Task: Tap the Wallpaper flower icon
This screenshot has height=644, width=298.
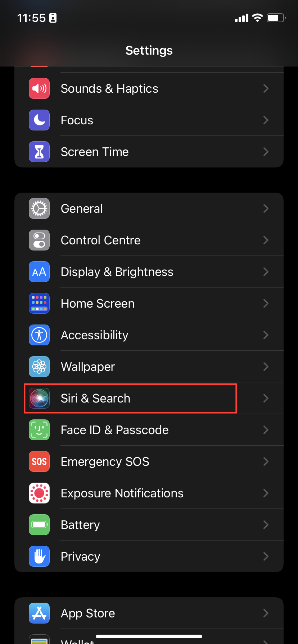Action: (x=39, y=367)
